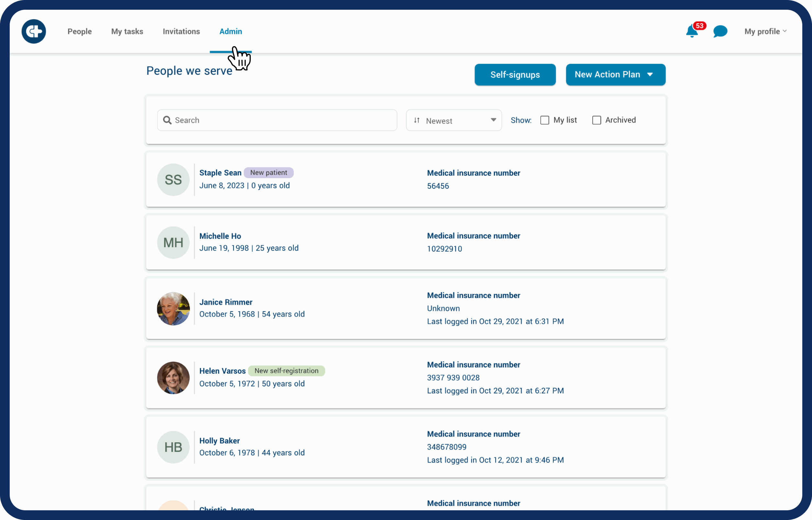This screenshot has width=812, height=520.
Task: Enable the My list checkbox
Action: [x=544, y=120]
